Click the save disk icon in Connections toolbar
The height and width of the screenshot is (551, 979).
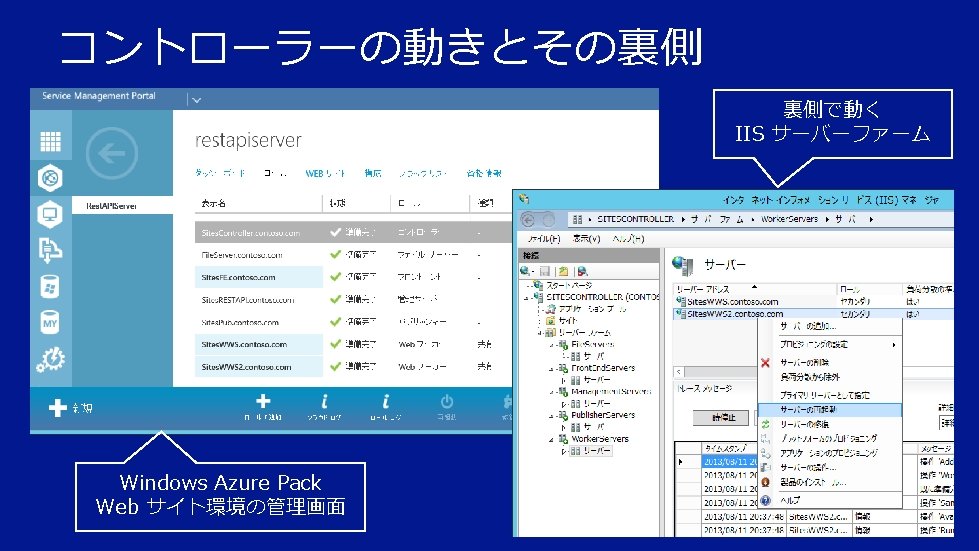545,271
